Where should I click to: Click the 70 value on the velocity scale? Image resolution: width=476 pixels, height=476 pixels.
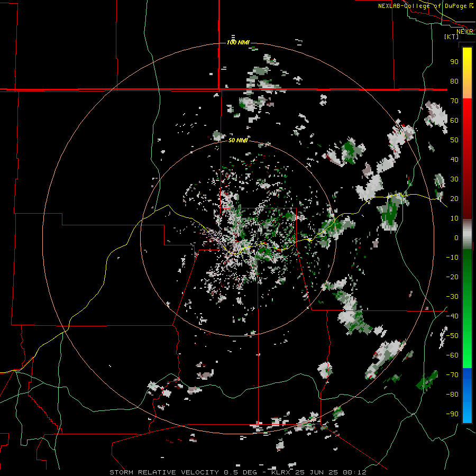(x=454, y=101)
